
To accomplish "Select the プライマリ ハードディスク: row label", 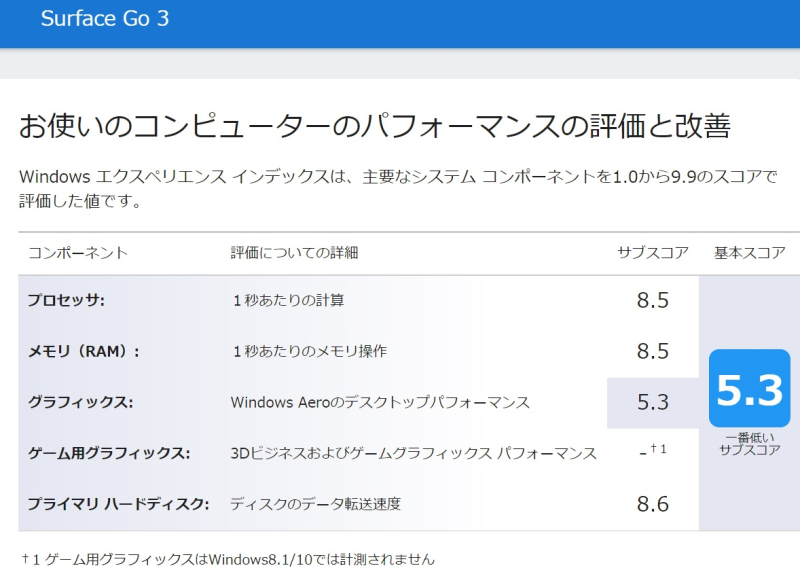I will pyautogui.click(x=118, y=504).
